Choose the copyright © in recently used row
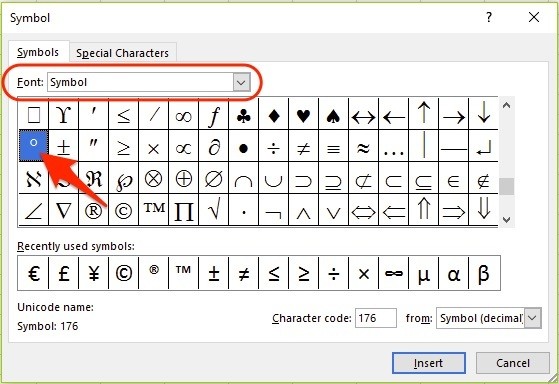Image resolution: width=559 pixels, height=384 pixels. [123, 273]
